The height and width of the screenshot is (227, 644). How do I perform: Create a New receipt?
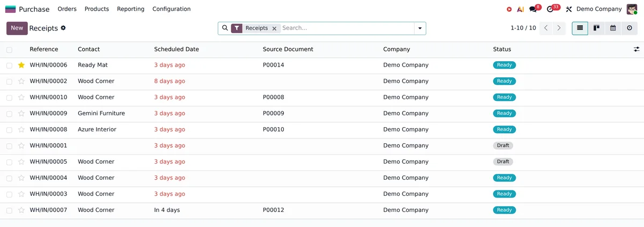17,28
